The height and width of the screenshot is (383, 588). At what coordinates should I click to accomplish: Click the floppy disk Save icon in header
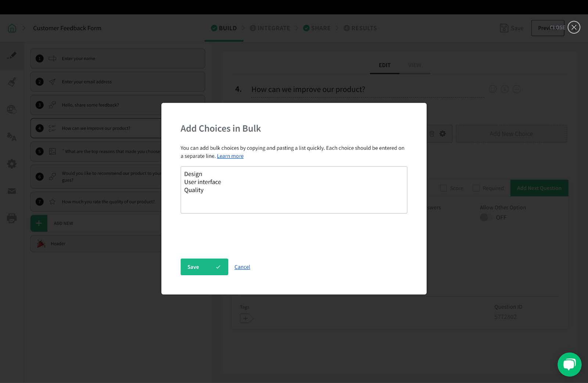504,28
